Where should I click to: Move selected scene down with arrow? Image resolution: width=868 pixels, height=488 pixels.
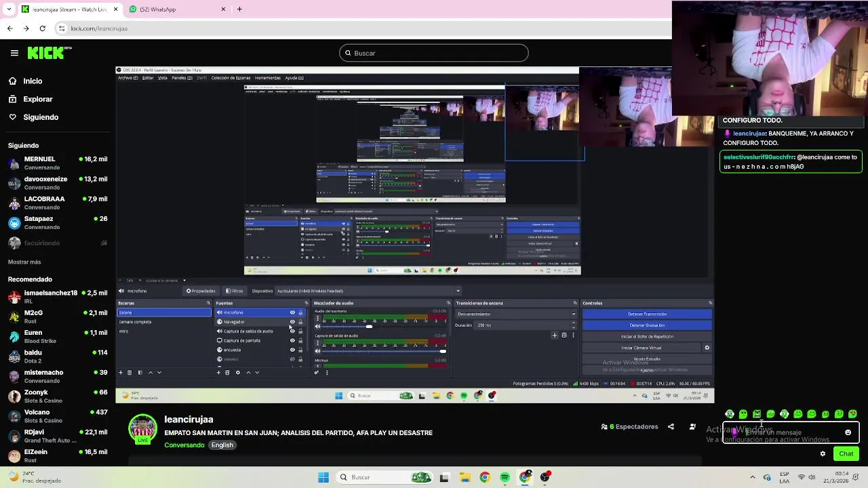159,372
